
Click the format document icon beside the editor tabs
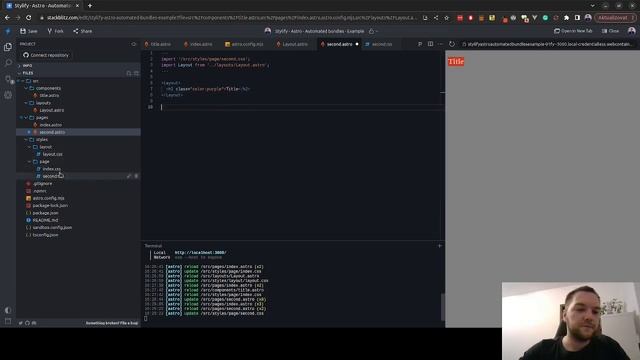pos(420,44)
